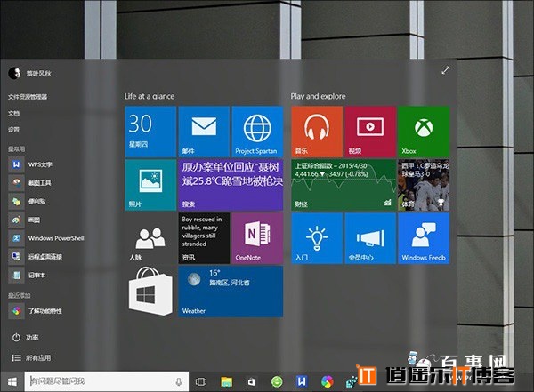Launch Windows PowerShell from the list
The image size is (534, 392).
click(46, 238)
